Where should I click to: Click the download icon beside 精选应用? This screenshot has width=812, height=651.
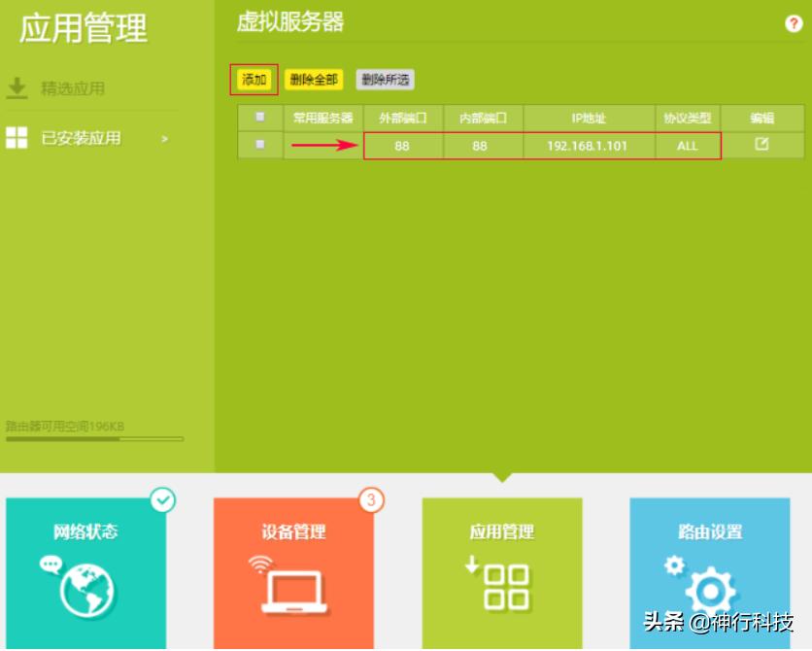(17, 88)
